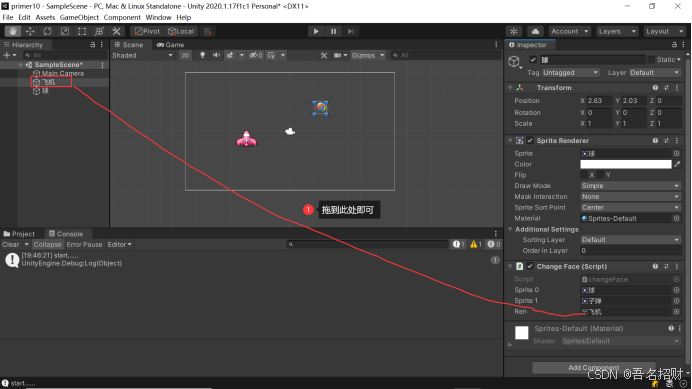Open scene camera settings icon
This screenshot has width=692, height=389.
338,55
